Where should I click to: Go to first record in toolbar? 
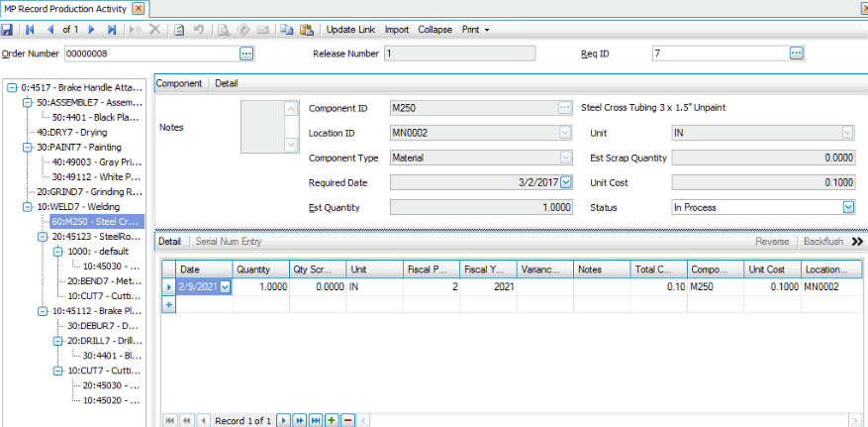[x=30, y=30]
